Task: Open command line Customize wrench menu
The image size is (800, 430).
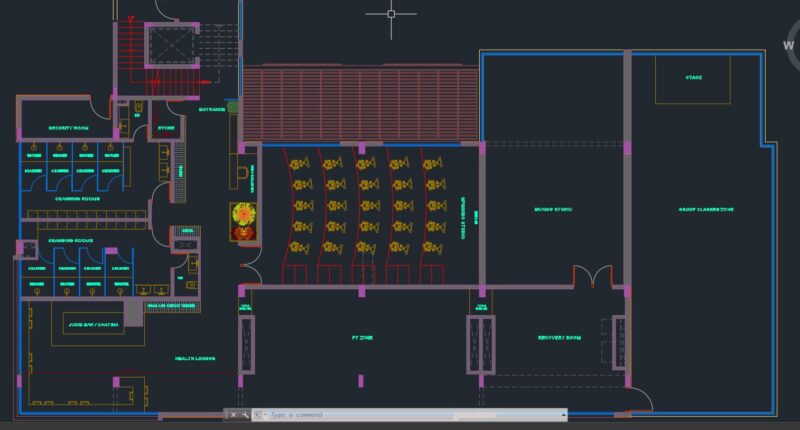Action: pos(245,415)
